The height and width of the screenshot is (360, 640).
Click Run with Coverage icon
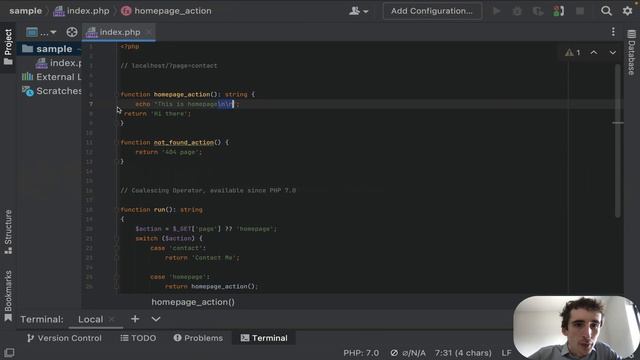pyautogui.click(x=538, y=11)
